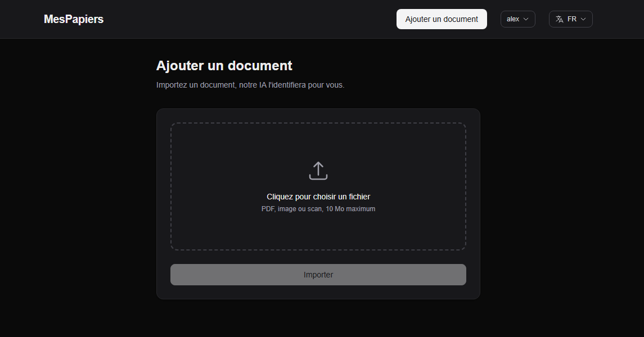Viewport: 644px width, 337px height.
Task: Open the alex user dropdown
Action: click(517, 19)
